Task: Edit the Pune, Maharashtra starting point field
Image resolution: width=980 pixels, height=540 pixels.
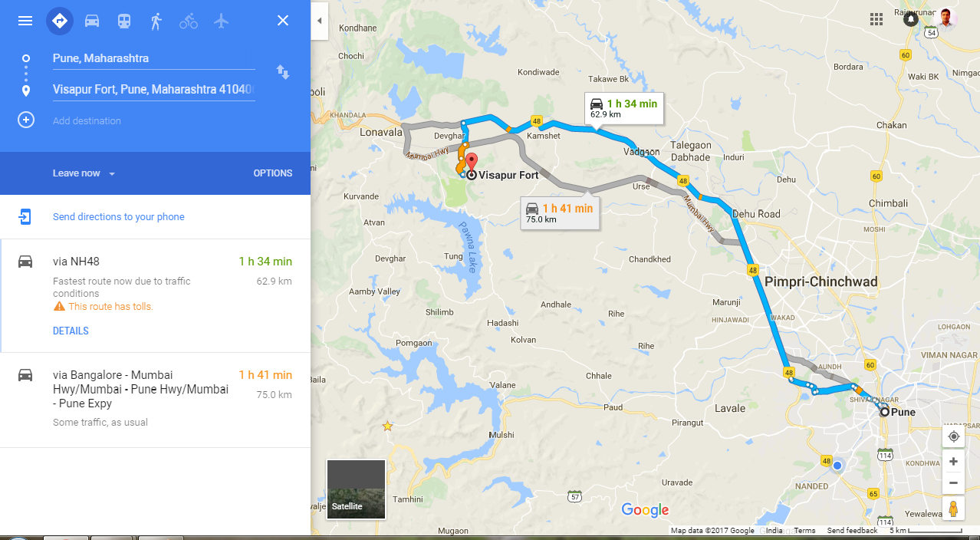Action: pos(153,58)
